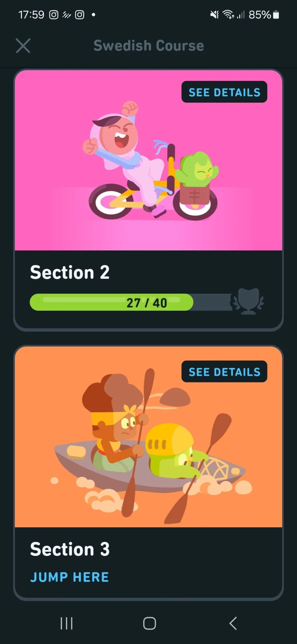Viewport: 297px width, 644px height.
Task: Tap Jump Here under Section 3
Action: [69, 577]
